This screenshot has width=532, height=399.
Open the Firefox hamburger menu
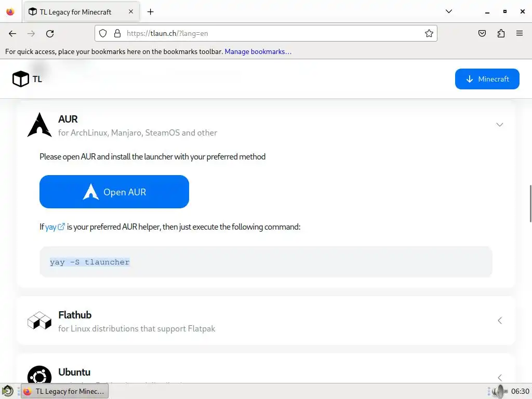[x=520, y=33]
